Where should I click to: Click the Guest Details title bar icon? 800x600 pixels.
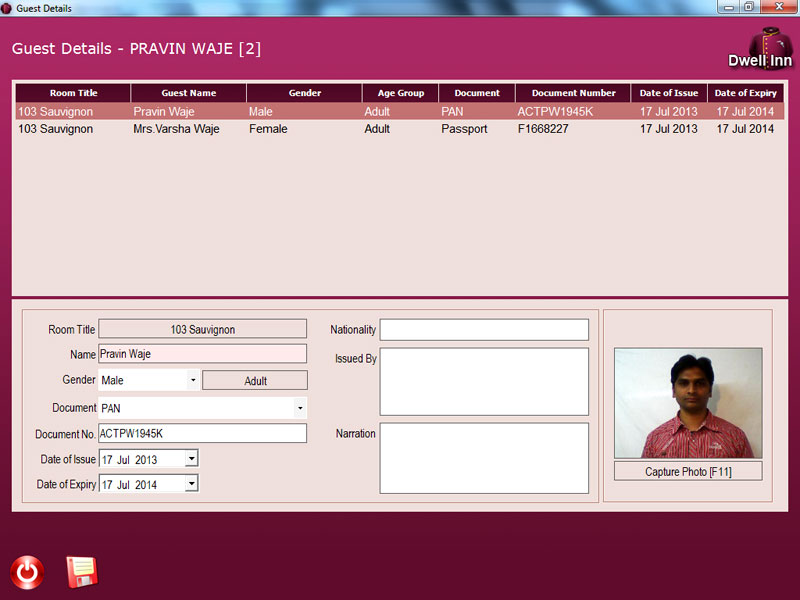(x=7, y=7)
